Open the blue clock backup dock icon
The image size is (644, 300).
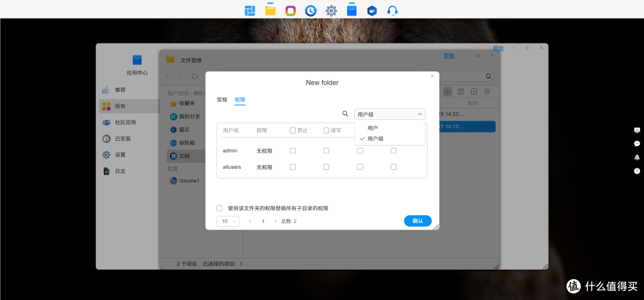point(311,11)
